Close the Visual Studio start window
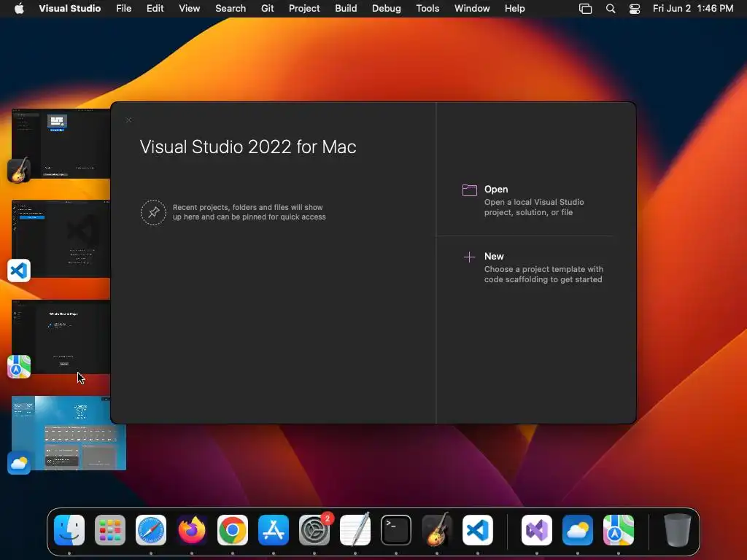Image resolution: width=747 pixels, height=560 pixels. (128, 120)
